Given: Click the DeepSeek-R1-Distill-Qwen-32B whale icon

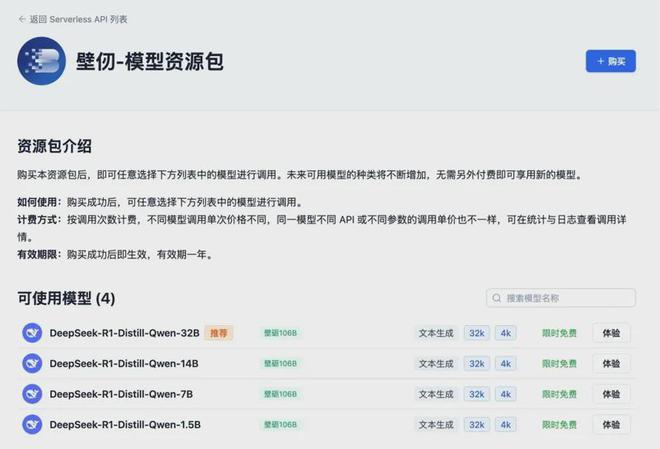Looking at the screenshot, I should (32, 333).
